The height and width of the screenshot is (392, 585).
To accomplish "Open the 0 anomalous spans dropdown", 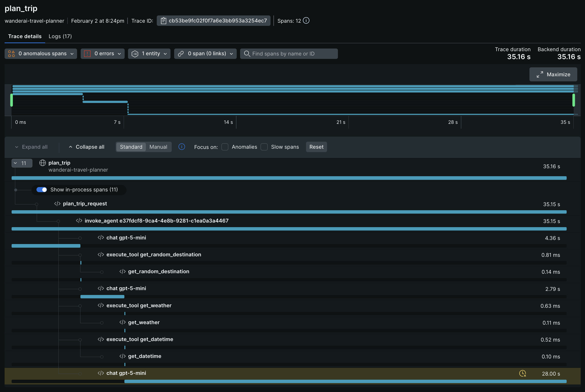I will pyautogui.click(x=41, y=54).
